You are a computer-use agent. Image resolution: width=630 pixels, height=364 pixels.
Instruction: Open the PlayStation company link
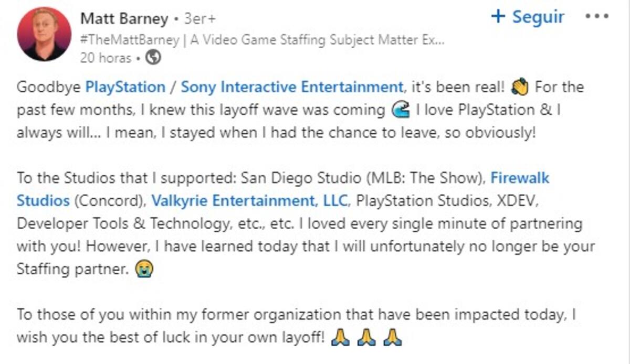tap(125, 87)
